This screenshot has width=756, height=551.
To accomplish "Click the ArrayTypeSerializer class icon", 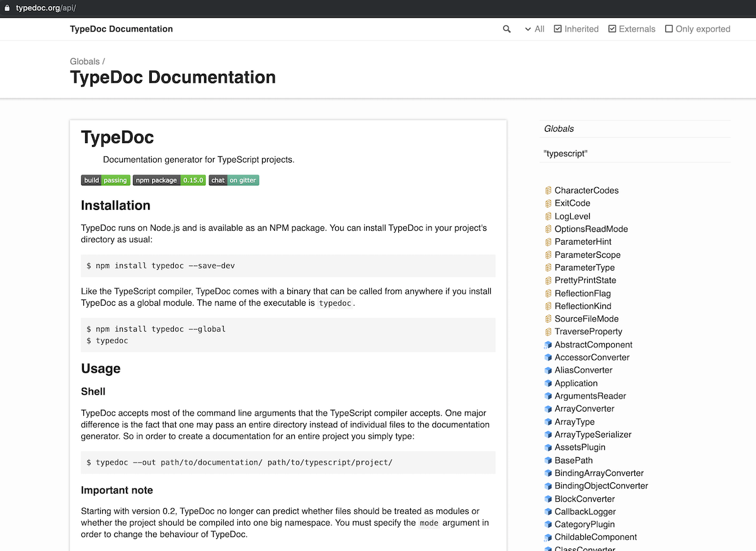I will [x=548, y=434].
